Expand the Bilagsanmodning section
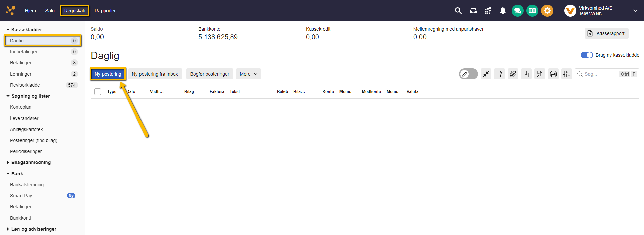The height and width of the screenshot is (235, 644). (x=31, y=162)
